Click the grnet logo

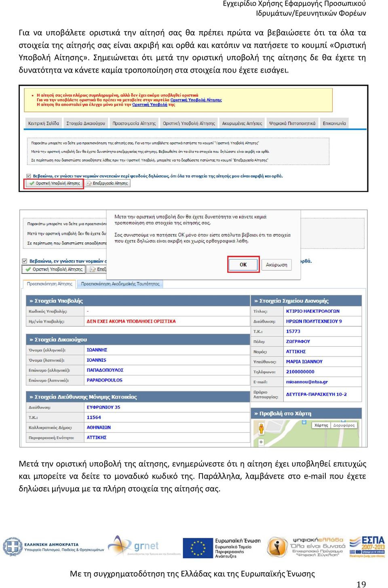(144, 546)
